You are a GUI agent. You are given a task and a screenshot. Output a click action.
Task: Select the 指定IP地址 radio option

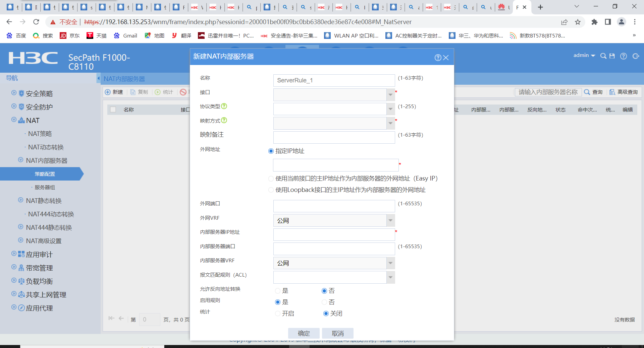click(x=271, y=151)
